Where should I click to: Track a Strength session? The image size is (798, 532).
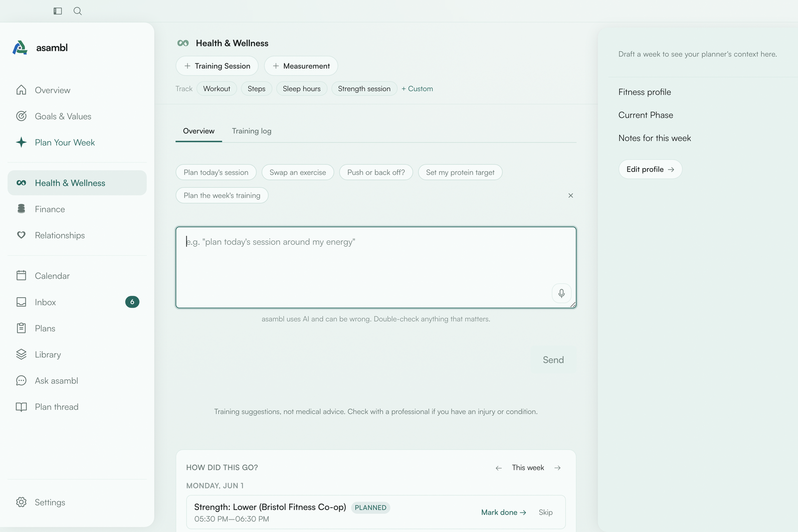(x=364, y=89)
